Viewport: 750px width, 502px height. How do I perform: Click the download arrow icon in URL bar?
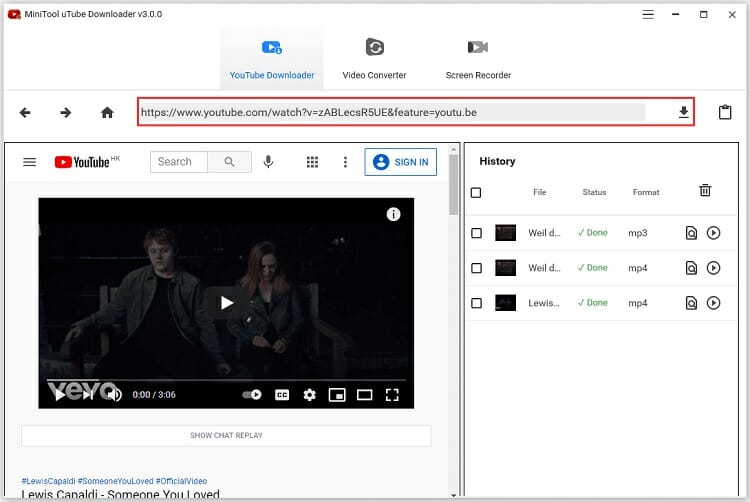coord(684,112)
